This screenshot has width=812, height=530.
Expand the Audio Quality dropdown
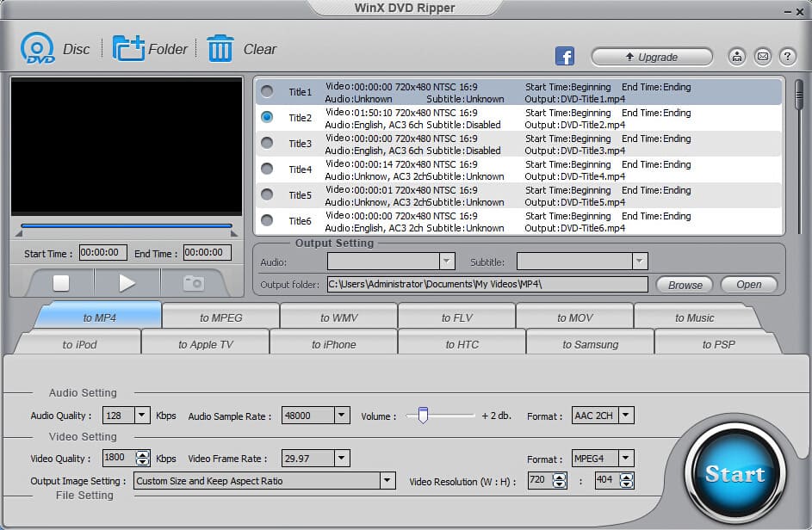[x=142, y=415]
